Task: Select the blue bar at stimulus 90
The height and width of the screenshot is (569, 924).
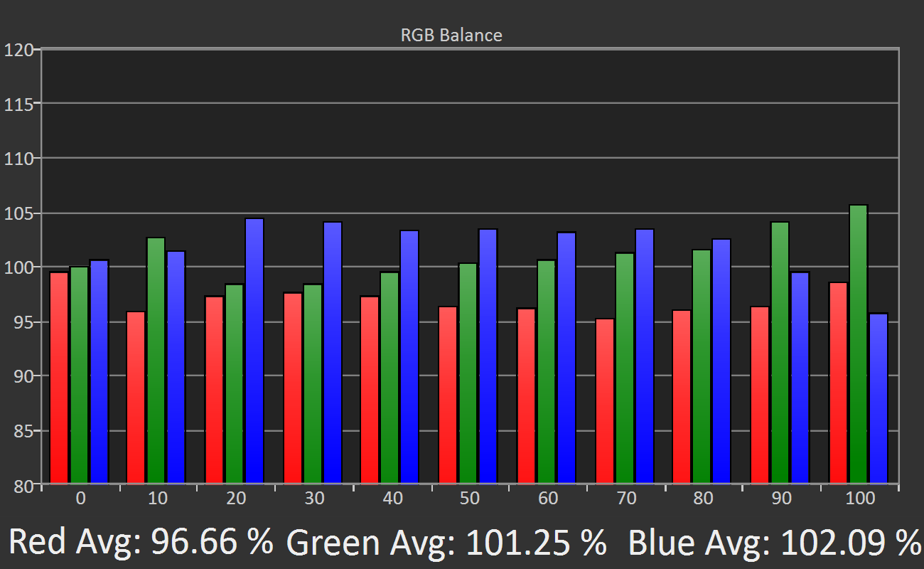Action: click(800, 378)
